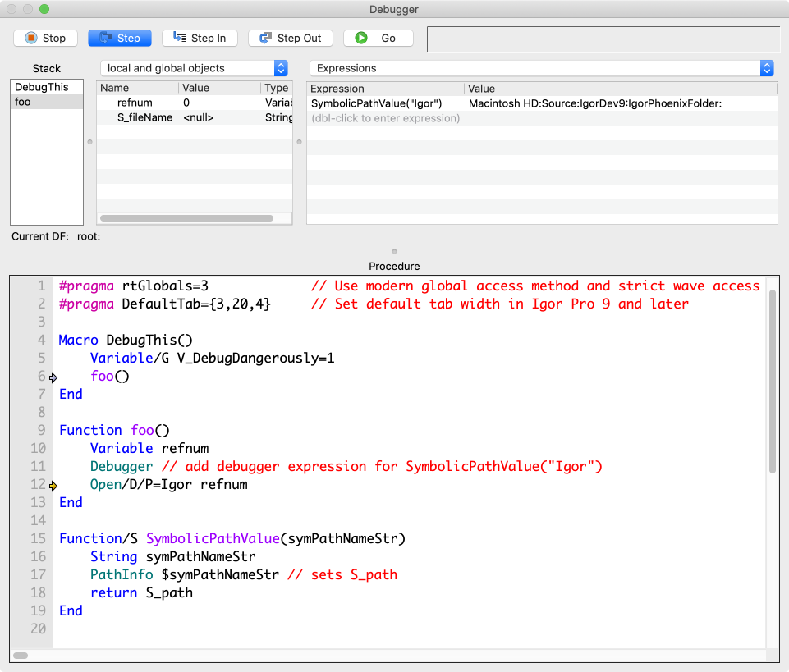Image resolution: width=789 pixels, height=672 pixels.
Task: Click the Step In button
Action: tap(200, 39)
